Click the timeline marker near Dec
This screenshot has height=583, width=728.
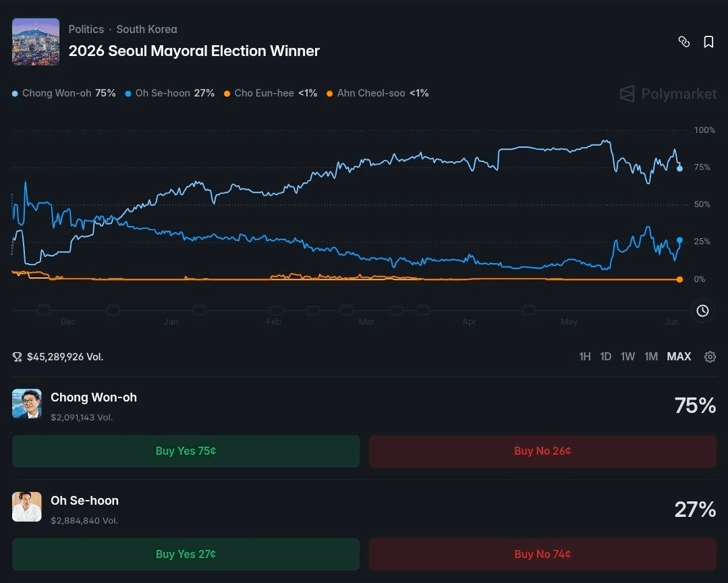click(x=43, y=310)
